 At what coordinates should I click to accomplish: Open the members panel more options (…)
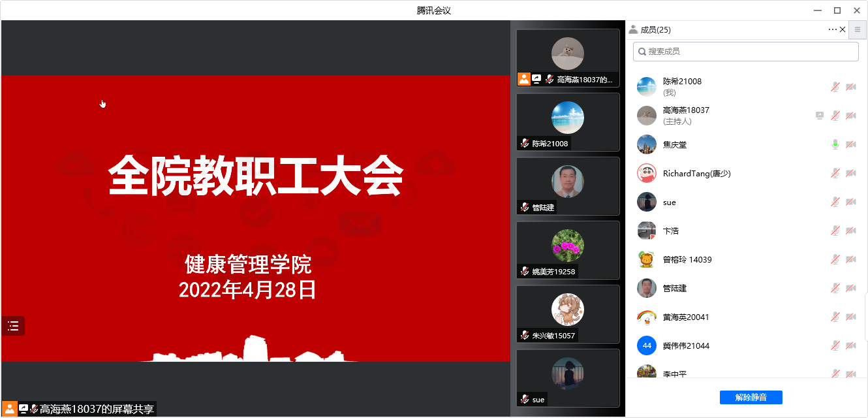[x=832, y=29]
